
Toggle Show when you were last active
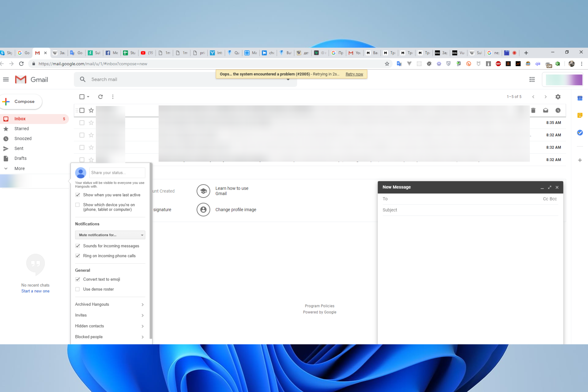pyautogui.click(x=77, y=195)
